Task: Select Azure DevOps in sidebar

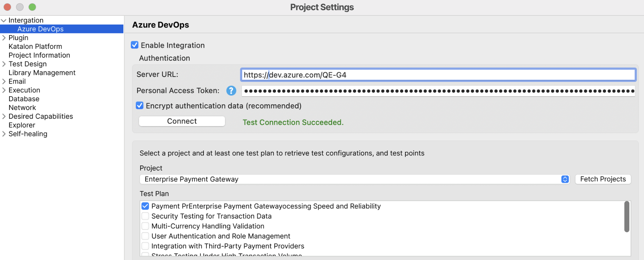Action: (62, 29)
